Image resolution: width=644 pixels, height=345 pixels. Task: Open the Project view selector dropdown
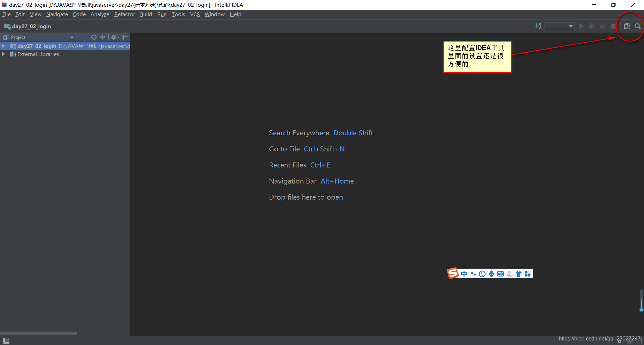(72, 37)
